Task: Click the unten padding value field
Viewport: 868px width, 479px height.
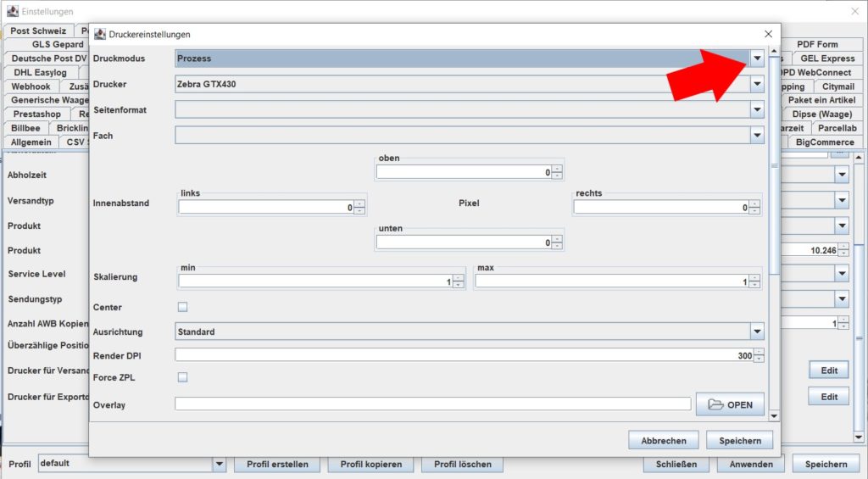Action: click(x=464, y=242)
